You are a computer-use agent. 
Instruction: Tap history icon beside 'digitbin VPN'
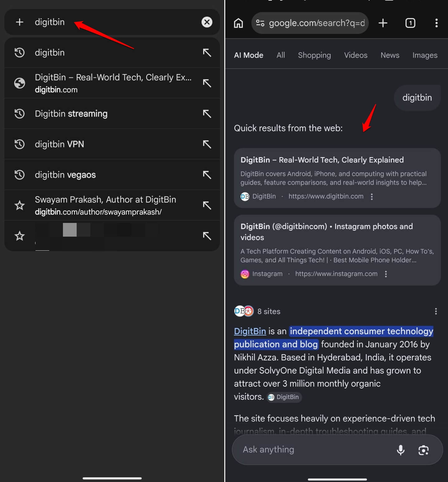coord(19,144)
